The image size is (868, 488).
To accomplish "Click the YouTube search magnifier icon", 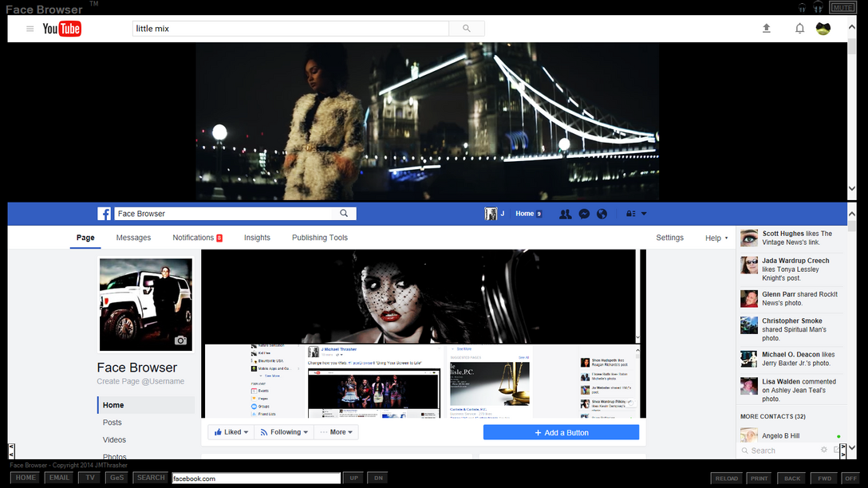I will (467, 27).
